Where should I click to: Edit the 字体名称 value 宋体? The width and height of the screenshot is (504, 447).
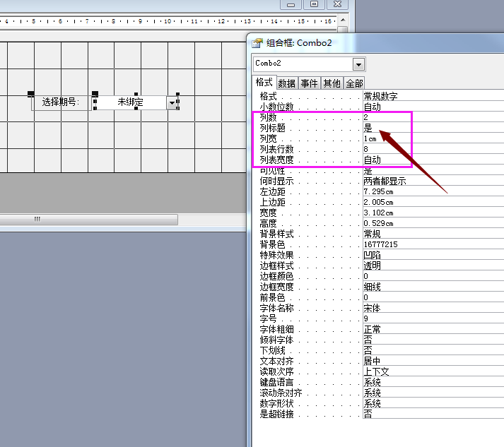[x=433, y=308]
